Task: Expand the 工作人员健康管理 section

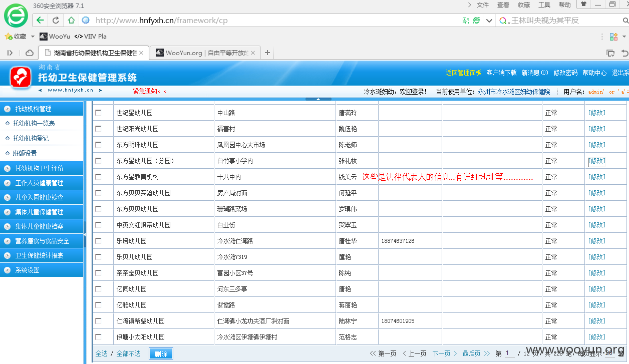Action: click(42, 183)
